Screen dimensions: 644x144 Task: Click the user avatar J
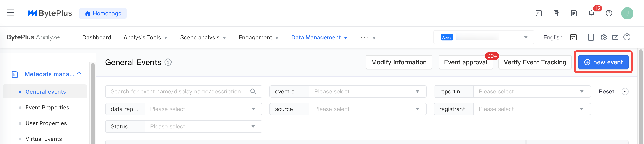(x=627, y=13)
